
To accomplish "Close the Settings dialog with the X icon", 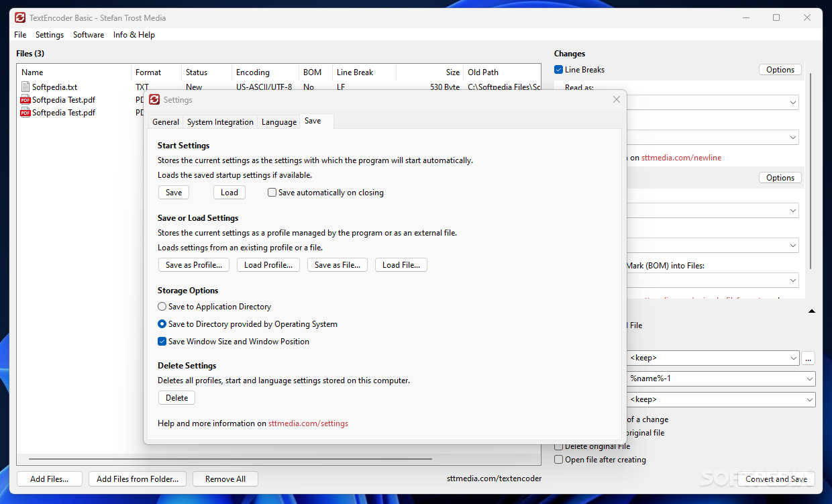I will (617, 99).
